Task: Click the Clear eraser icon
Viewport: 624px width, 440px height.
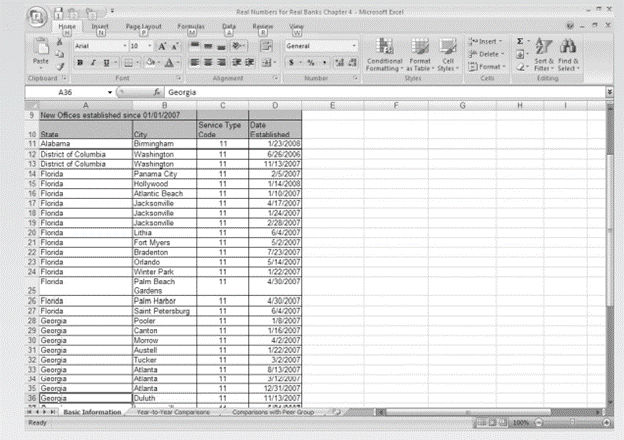Action: click(x=520, y=67)
